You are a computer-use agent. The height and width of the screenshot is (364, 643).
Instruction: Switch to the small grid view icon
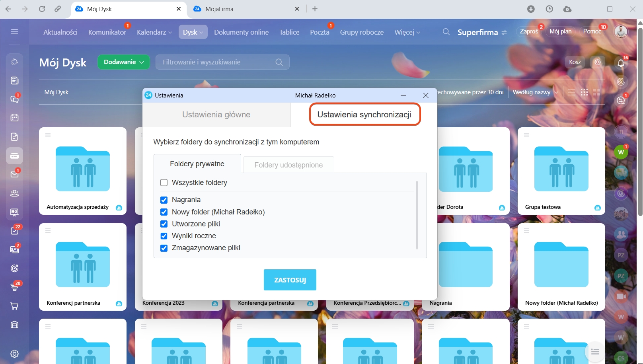click(x=584, y=92)
